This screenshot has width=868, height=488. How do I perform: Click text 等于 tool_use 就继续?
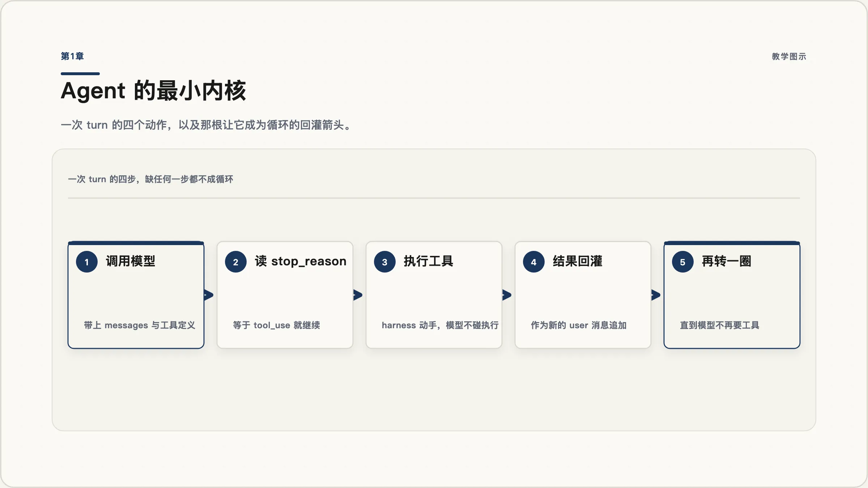click(x=277, y=325)
